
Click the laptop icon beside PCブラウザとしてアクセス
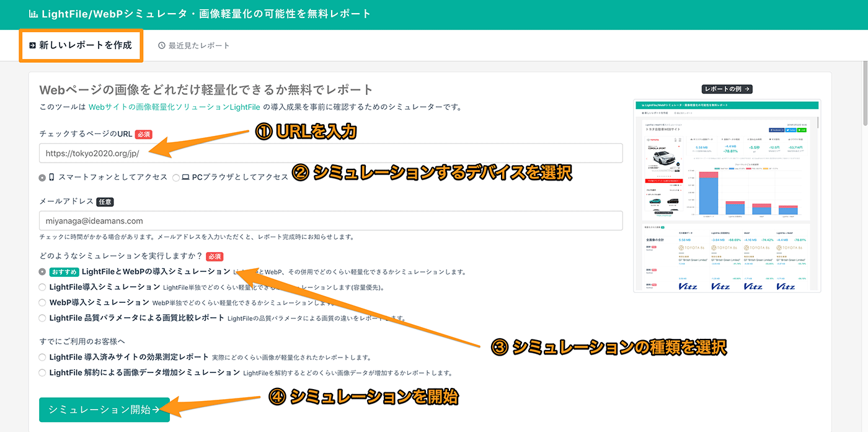click(185, 177)
